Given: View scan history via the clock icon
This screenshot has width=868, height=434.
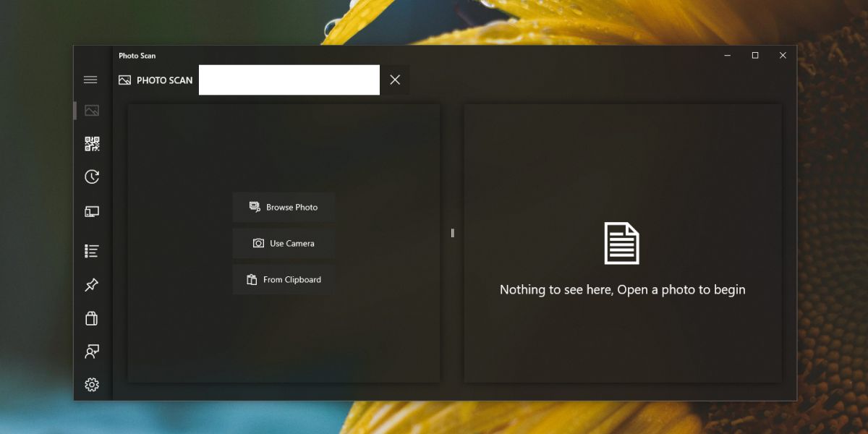Looking at the screenshot, I should [x=91, y=176].
